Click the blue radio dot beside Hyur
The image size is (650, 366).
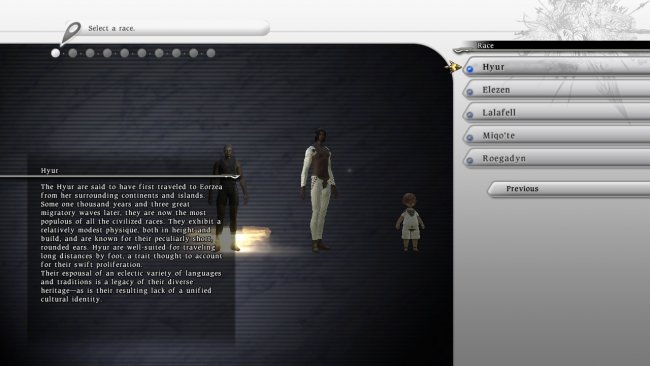pos(470,69)
